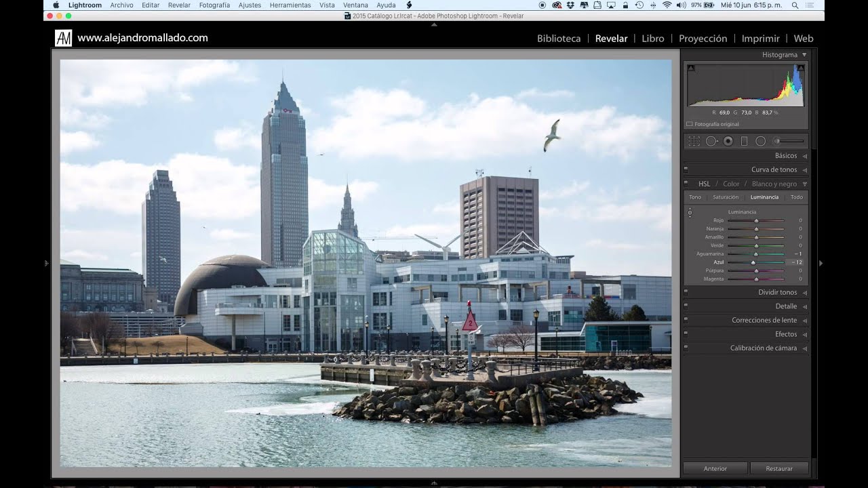Toggle Detalle panel switch
This screenshot has width=868, height=488.
686,306
